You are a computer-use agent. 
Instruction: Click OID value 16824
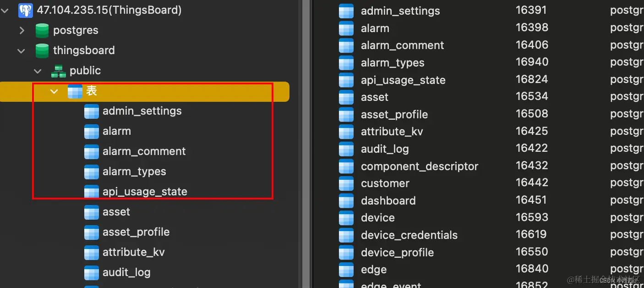pos(532,79)
